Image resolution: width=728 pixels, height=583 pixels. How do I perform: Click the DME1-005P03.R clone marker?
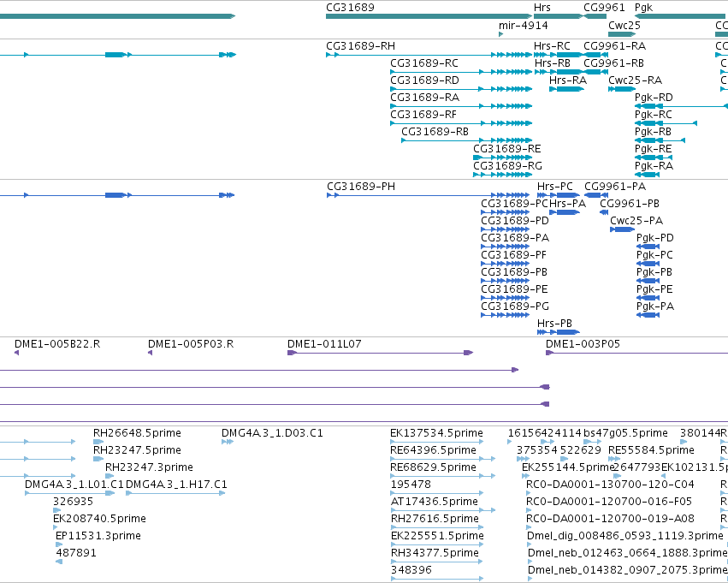(150, 353)
